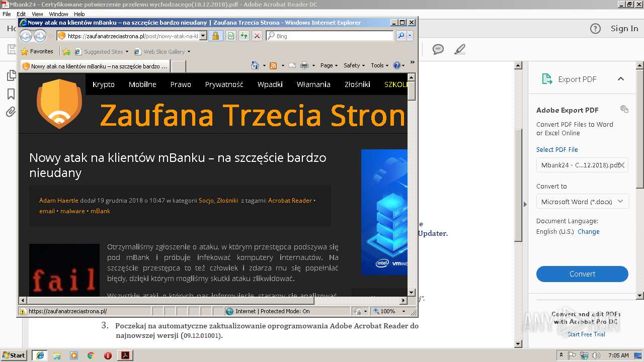The height and width of the screenshot is (362, 644).
Task: Click the security lock icon beside address bar
Action: tap(216, 36)
